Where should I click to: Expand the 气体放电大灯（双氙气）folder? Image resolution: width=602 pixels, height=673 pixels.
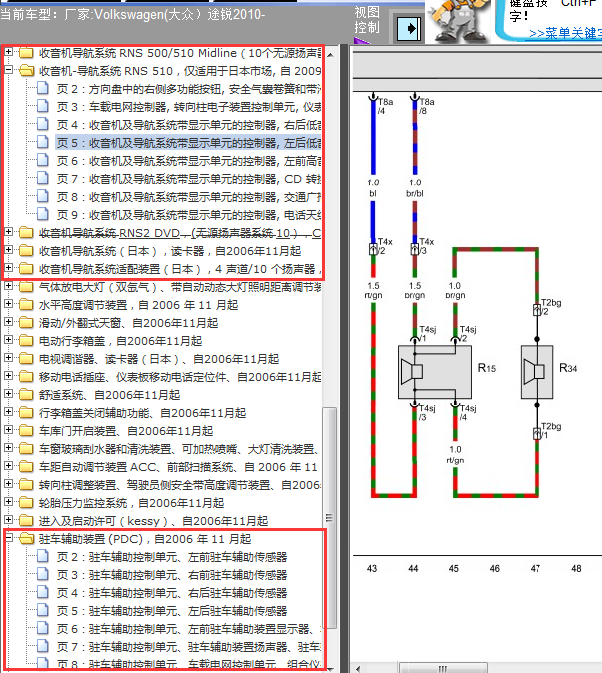click(x=8, y=286)
